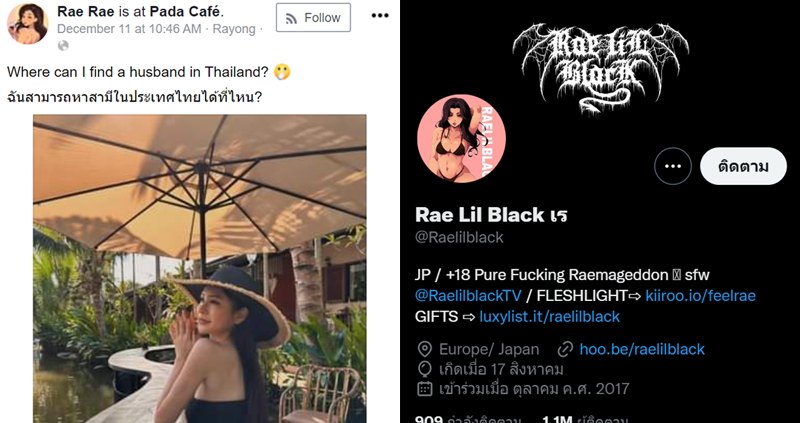Open the umbrella café photo
This screenshot has width=800, height=423.
click(x=200, y=269)
